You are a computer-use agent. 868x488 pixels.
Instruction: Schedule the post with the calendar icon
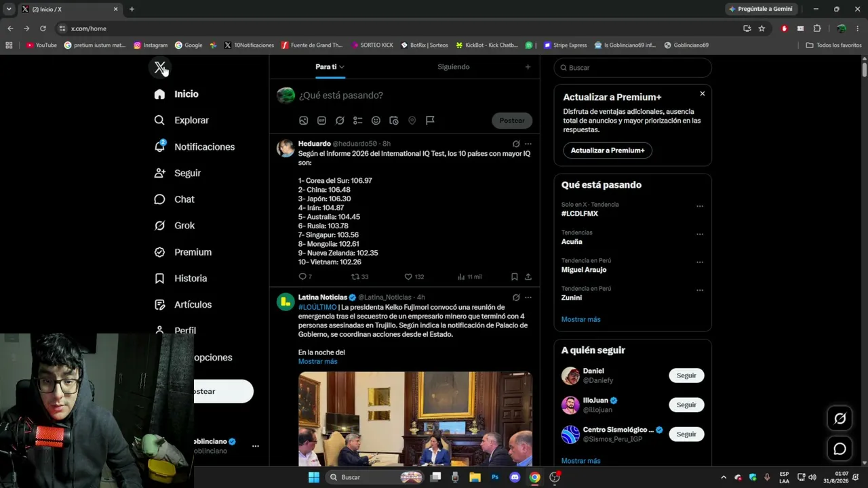(394, 121)
